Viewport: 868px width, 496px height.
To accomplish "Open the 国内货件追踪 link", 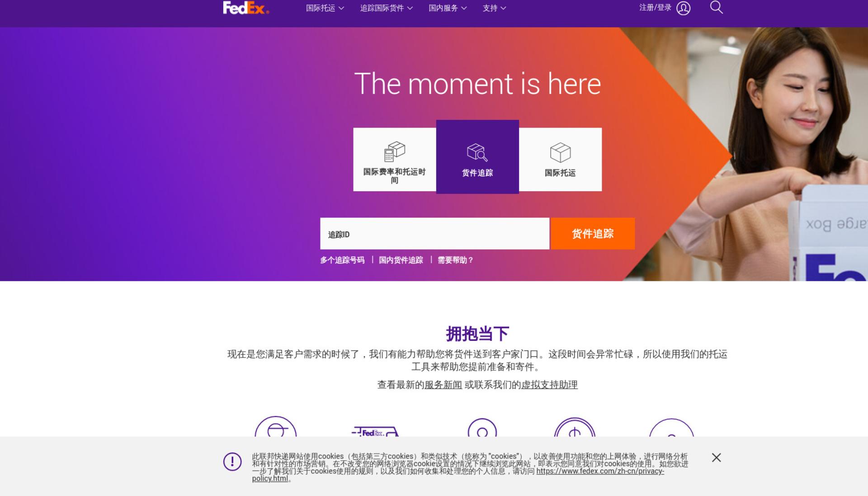I will [401, 260].
